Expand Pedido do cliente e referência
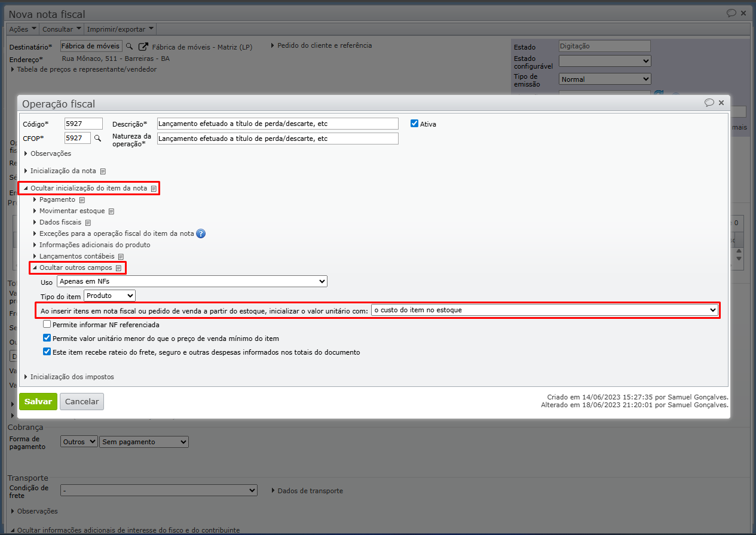Screen dimensions: 756x535 (x=322, y=45)
